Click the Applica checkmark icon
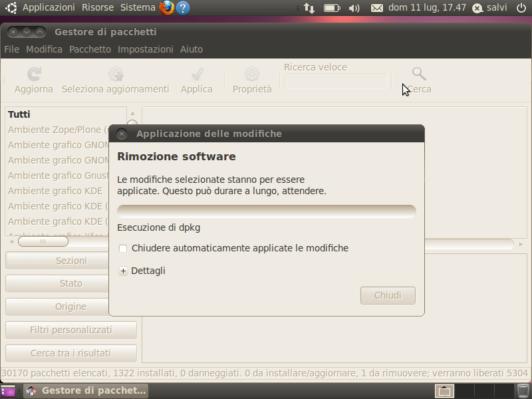This screenshot has width=532, height=399. [197, 74]
